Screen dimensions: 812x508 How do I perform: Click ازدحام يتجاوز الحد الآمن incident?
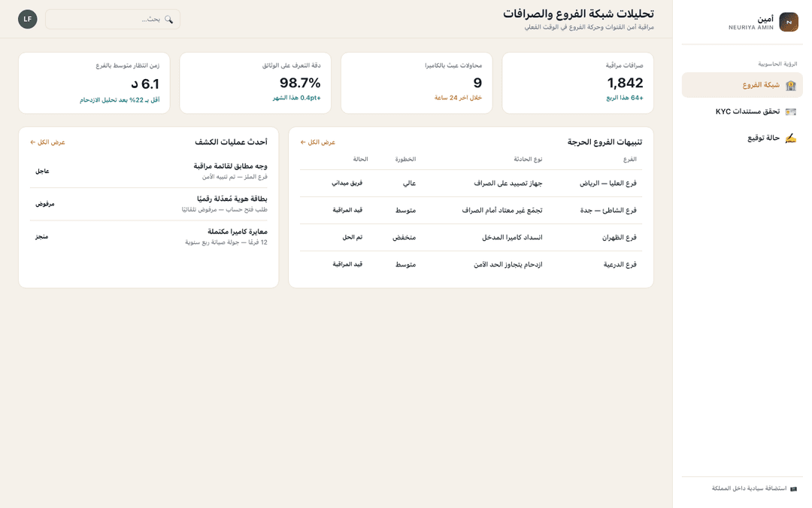coord(507,264)
